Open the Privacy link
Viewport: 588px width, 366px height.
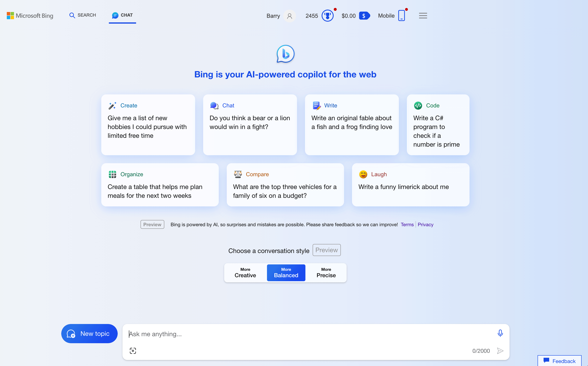(425, 224)
